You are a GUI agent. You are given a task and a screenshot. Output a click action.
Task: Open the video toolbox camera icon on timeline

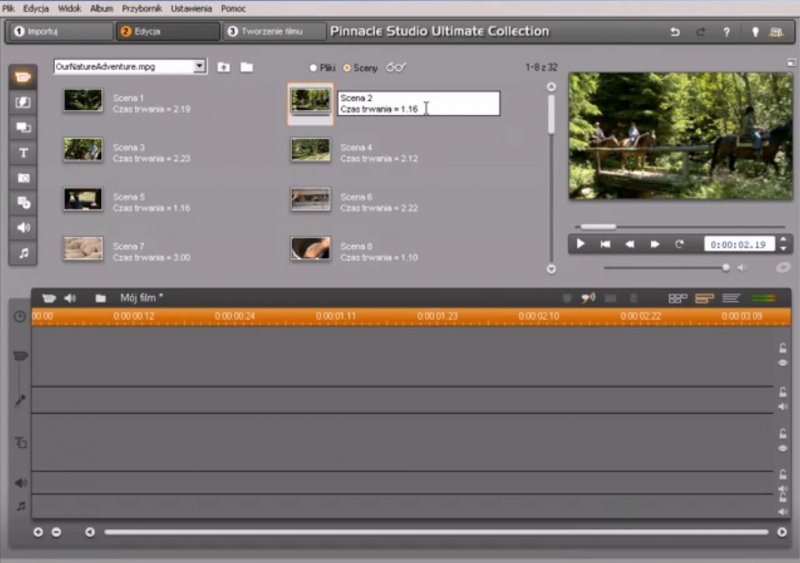(48, 298)
